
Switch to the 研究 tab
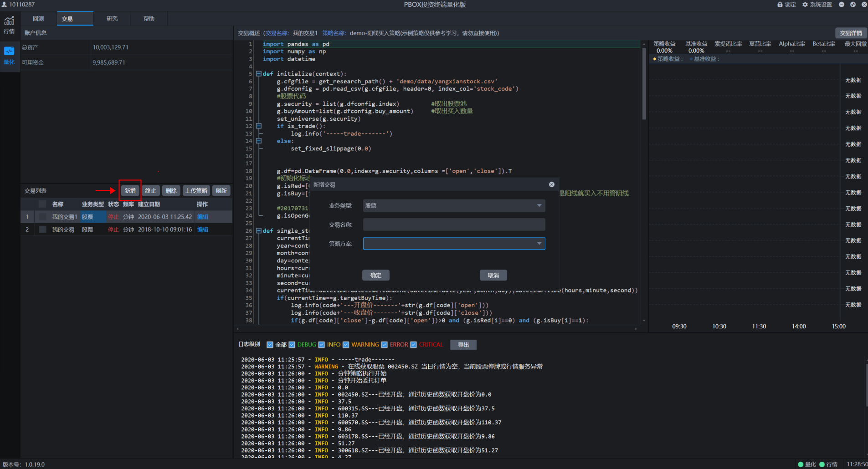[112, 19]
